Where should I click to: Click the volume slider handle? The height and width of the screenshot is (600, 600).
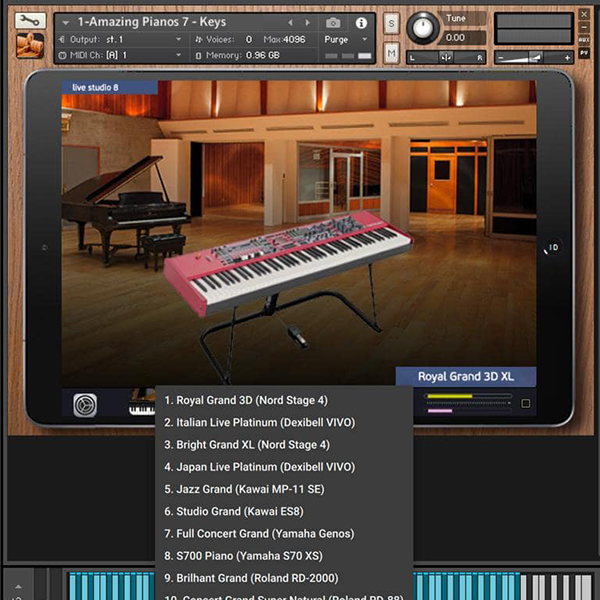tap(535, 58)
